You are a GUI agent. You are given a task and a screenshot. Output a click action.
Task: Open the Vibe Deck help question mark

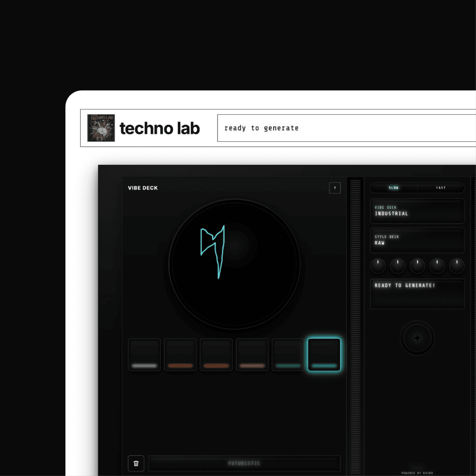(335, 188)
